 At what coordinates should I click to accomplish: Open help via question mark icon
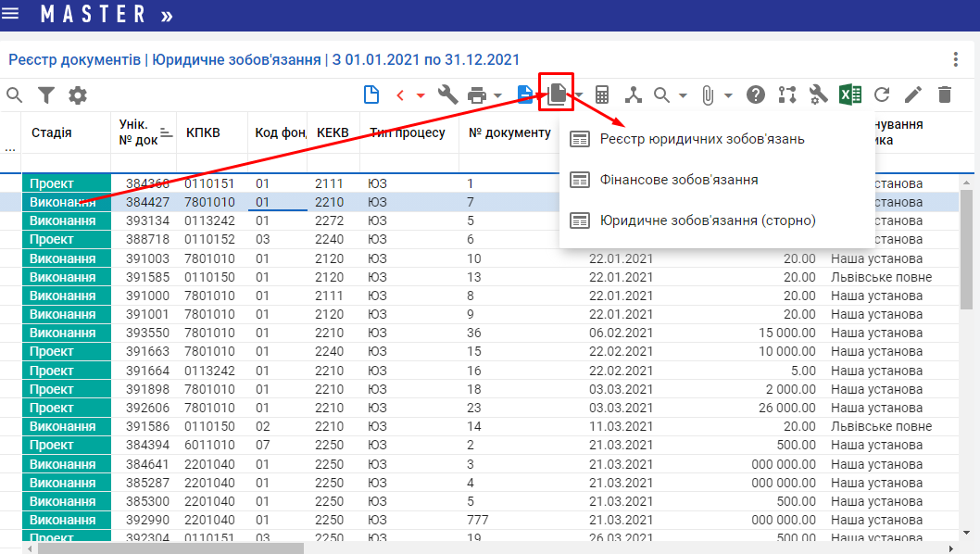pos(756,94)
